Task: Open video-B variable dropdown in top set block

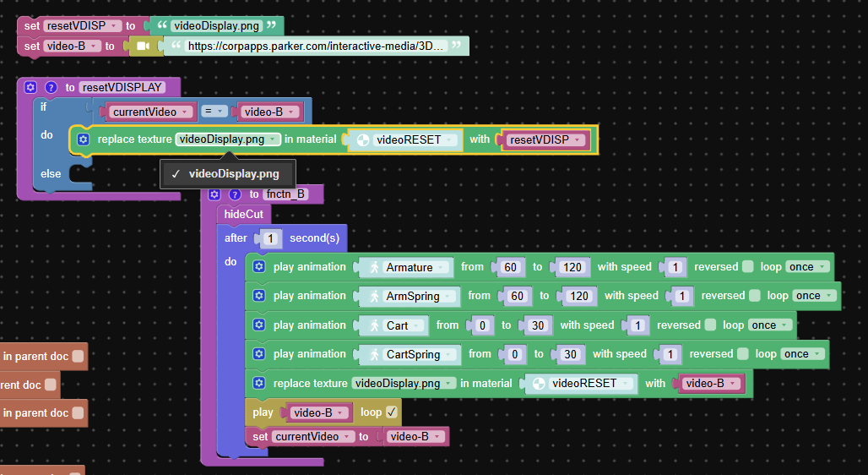Action: click(x=72, y=46)
